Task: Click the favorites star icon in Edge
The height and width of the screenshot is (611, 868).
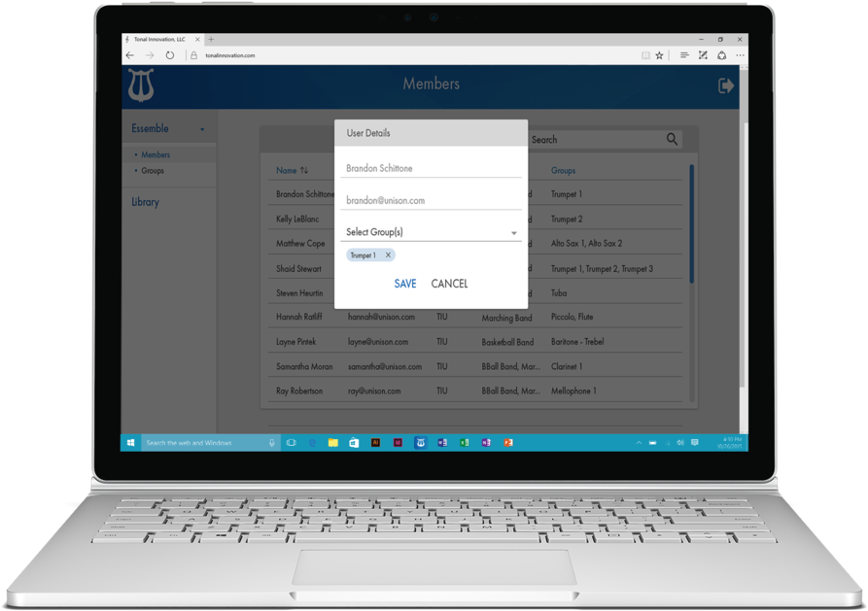Action: click(660, 55)
